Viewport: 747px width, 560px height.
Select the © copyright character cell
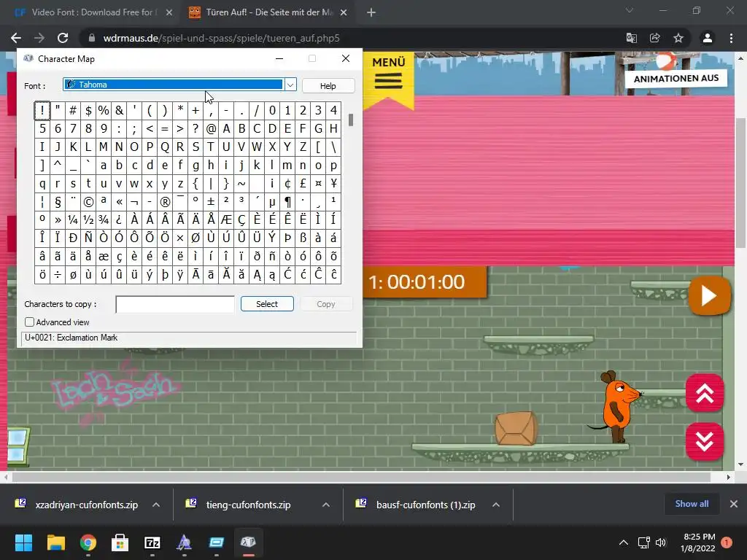(88, 202)
